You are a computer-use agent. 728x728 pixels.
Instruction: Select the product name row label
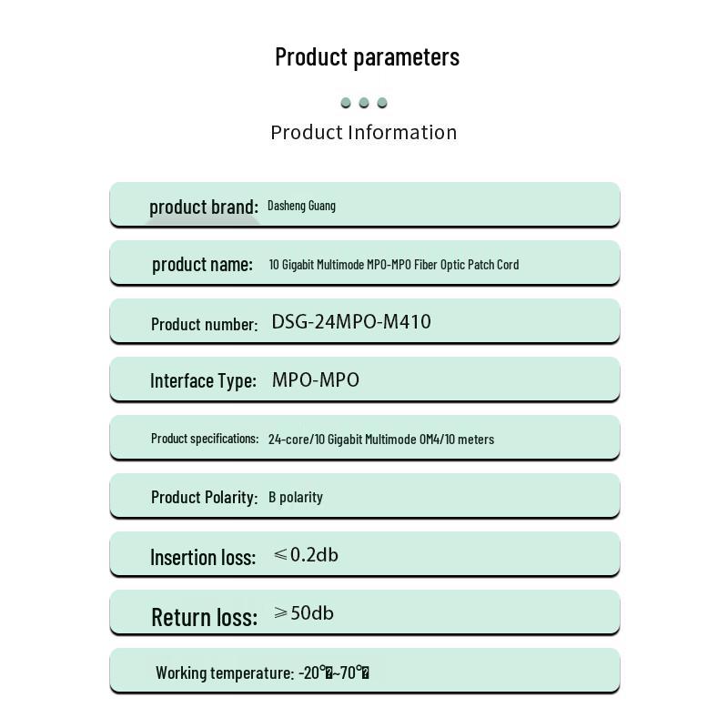point(202,265)
